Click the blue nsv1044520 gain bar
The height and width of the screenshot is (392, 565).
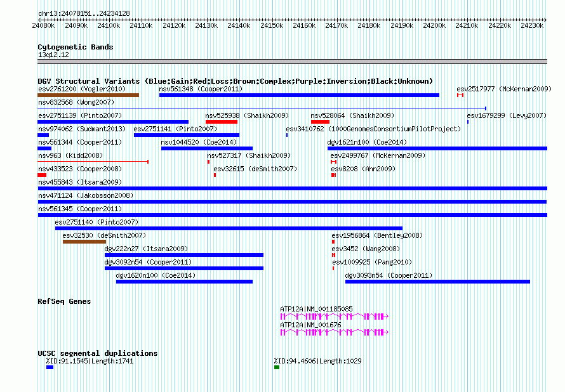pyautogui.click(x=207, y=148)
